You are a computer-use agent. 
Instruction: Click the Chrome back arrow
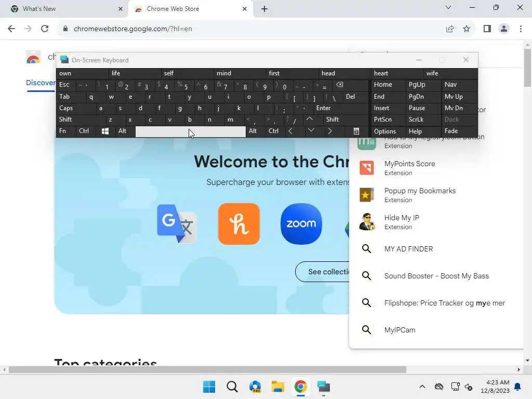point(11,29)
